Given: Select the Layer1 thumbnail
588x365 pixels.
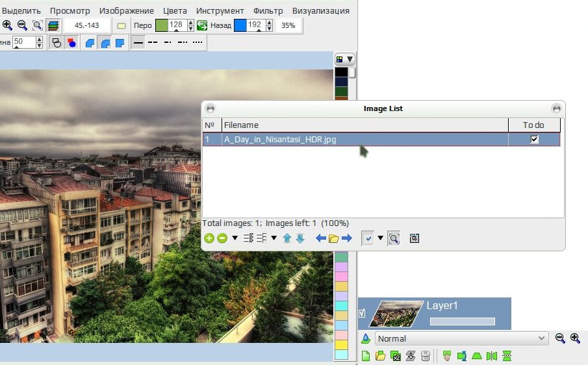Looking at the screenshot, I should click(x=396, y=314).
